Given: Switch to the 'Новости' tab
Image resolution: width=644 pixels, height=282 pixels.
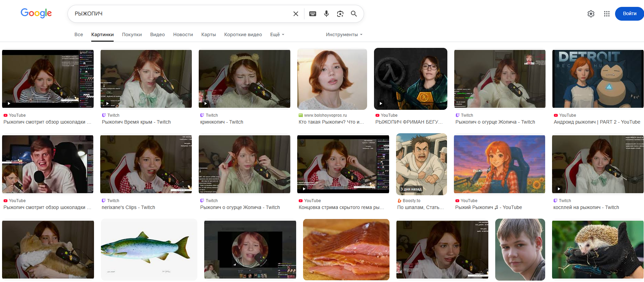Looking at the screenshot, I should [183, 35].
